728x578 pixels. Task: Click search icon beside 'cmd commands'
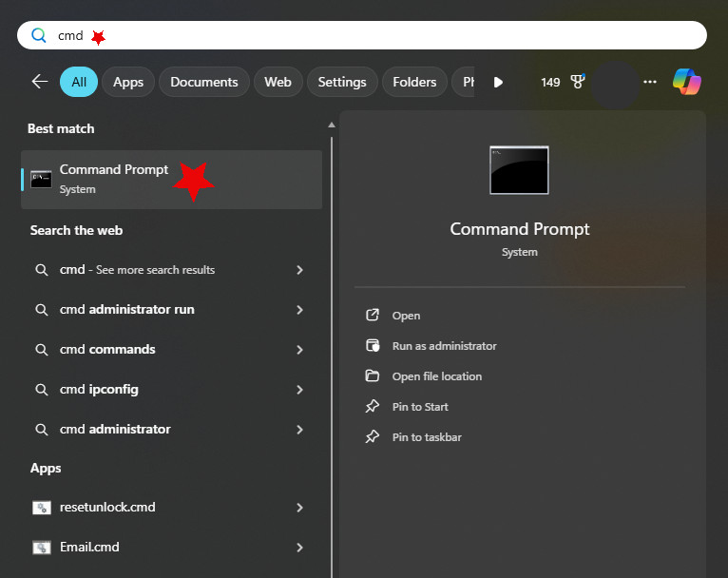(41, 350)
